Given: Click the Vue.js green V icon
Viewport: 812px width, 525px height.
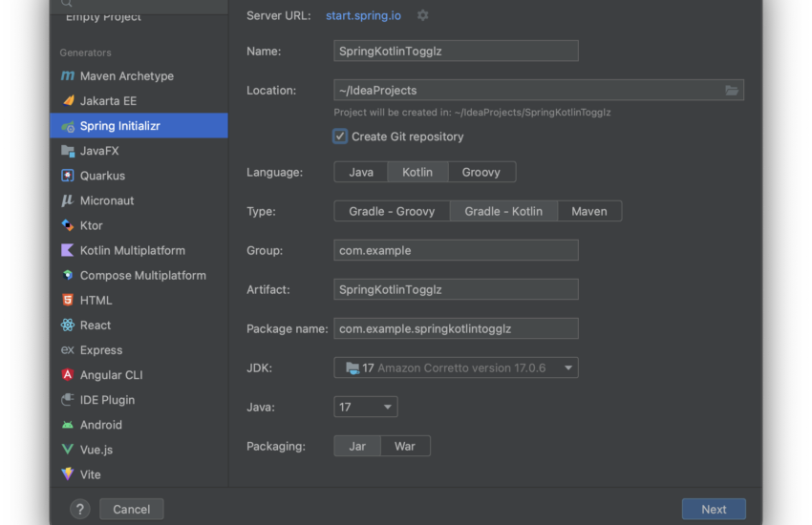Looking at the screenshot, I should click(x=67, y=449).
